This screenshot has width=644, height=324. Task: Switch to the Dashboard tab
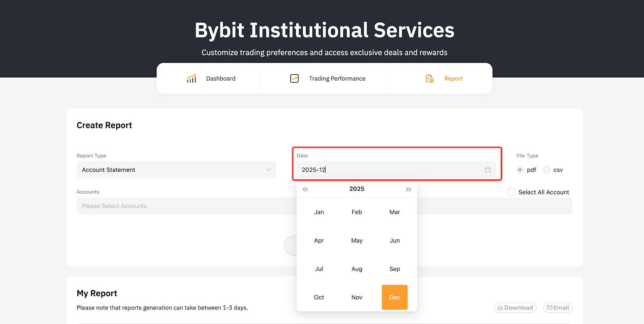[x=221, y=79]
